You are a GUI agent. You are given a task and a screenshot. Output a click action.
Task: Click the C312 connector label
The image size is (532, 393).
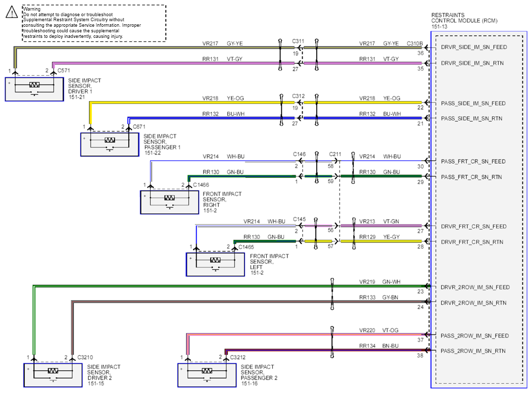click(x=299, y=96)
